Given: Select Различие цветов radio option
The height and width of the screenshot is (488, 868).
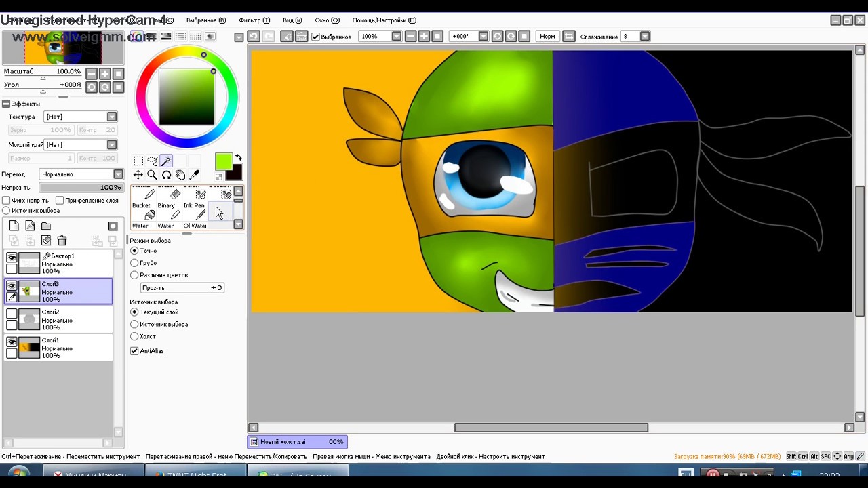Looking at the screenshot, I should pyautogui.click(x=134, y=275).
